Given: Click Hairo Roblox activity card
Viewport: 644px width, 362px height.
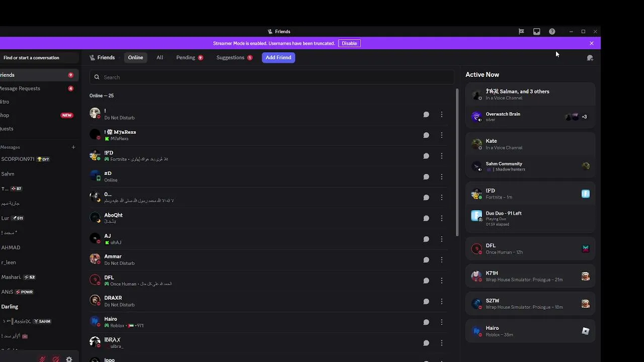Looking at the screenshot, I should tap(530, 331).
